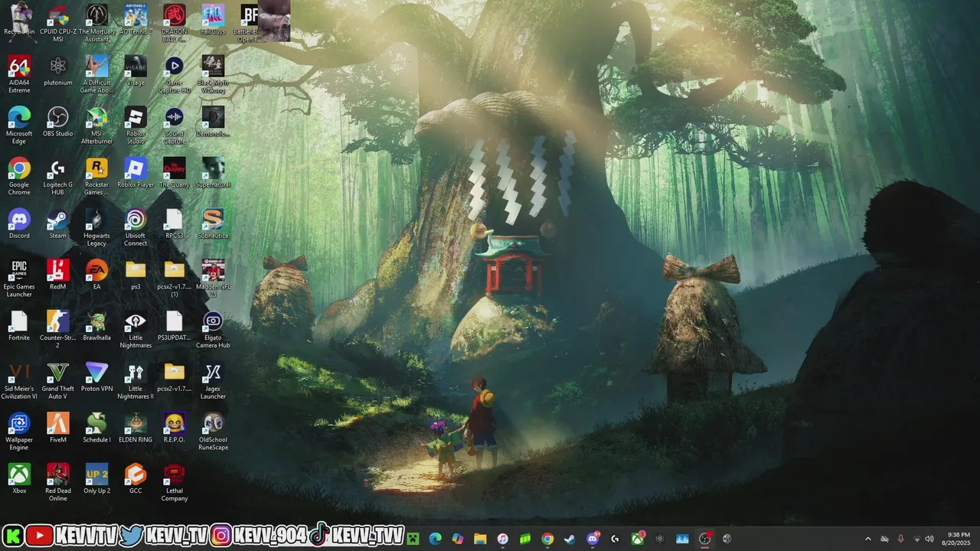This screenshot has width=980, height=551.
Task: Click the Jagex Launcher desktop icon
Action: (x=213, y=381)
